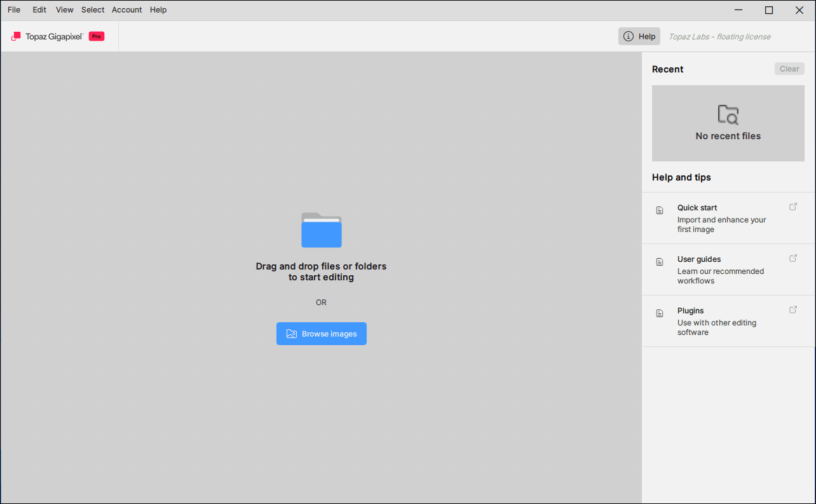Open the View menu

[x=64, y=10]
